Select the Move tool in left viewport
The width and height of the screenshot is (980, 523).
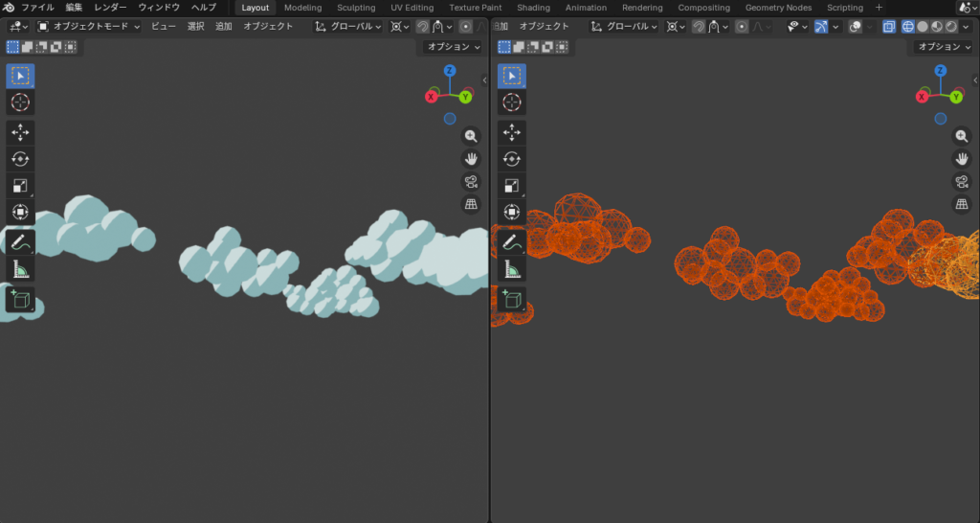tap(20, 132)
